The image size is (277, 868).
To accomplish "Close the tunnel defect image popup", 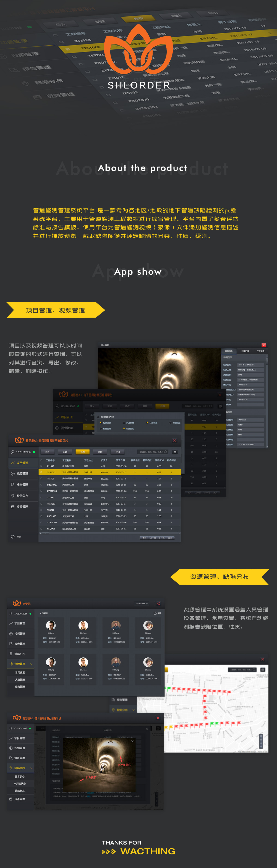I will (x=132, y=741).
